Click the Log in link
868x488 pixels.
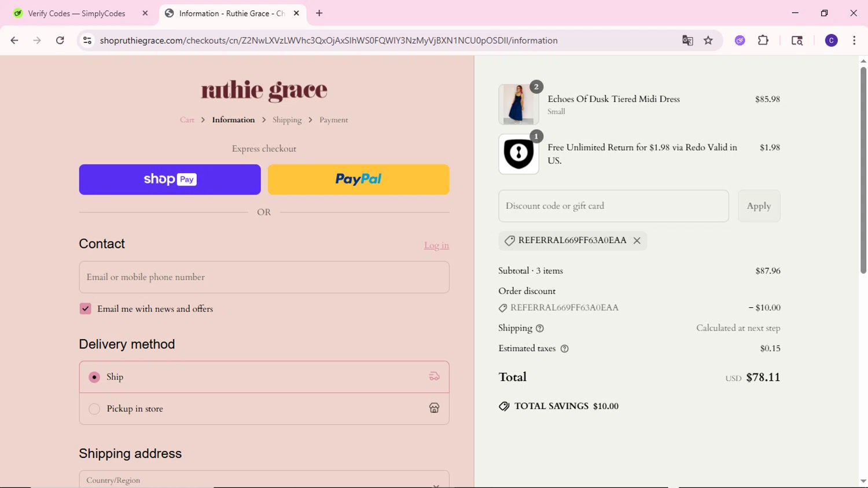(436, 245)
